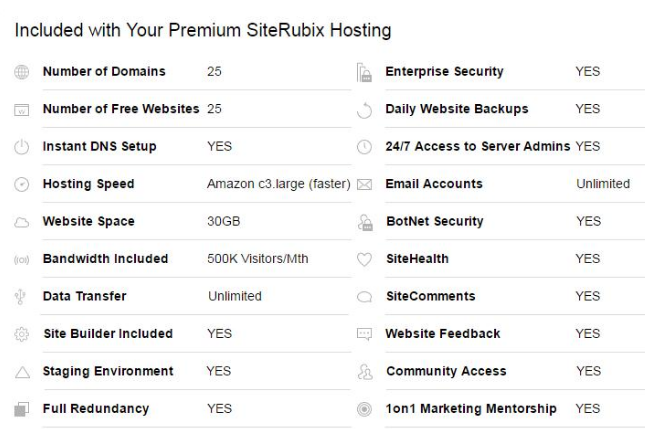Screen dimensions: 645x429
Task: Click the BotNet Security label
Action: (434, 221)
